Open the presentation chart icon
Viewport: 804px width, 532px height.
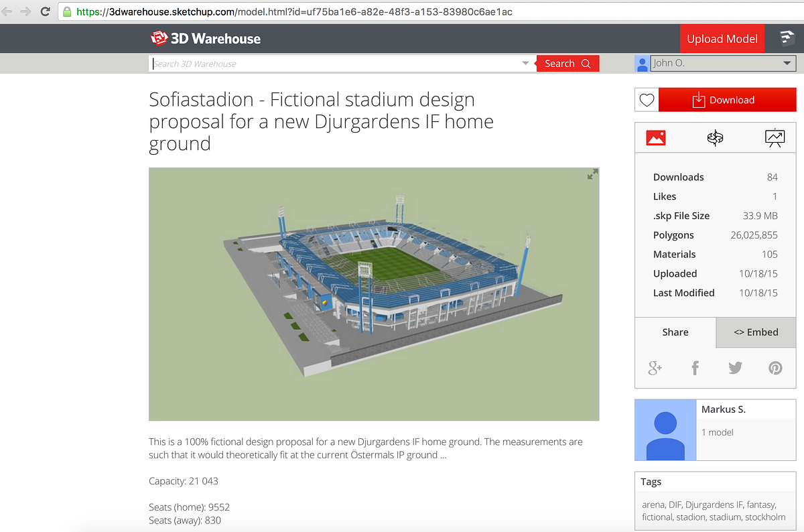[x=775, y=138]
